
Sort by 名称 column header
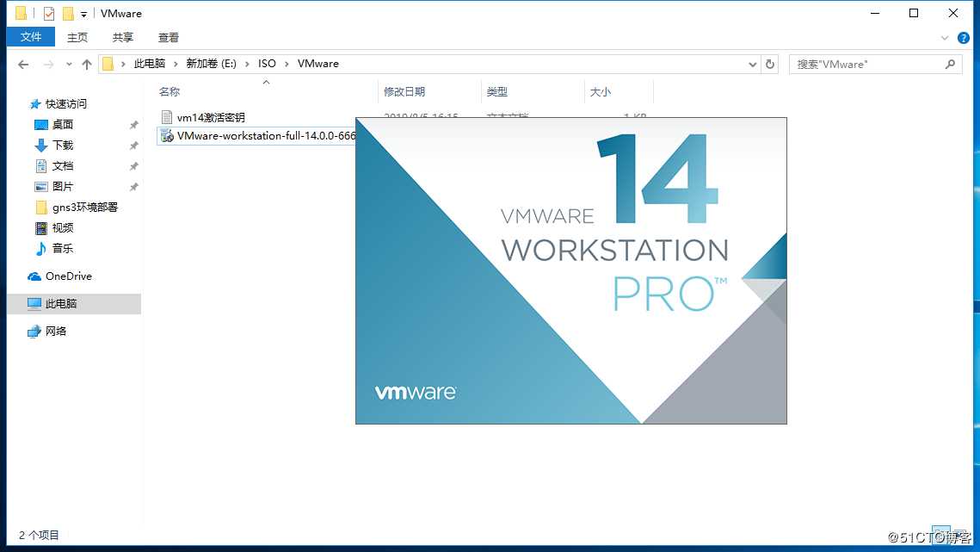pyautogui.click(x=169, y=92)
